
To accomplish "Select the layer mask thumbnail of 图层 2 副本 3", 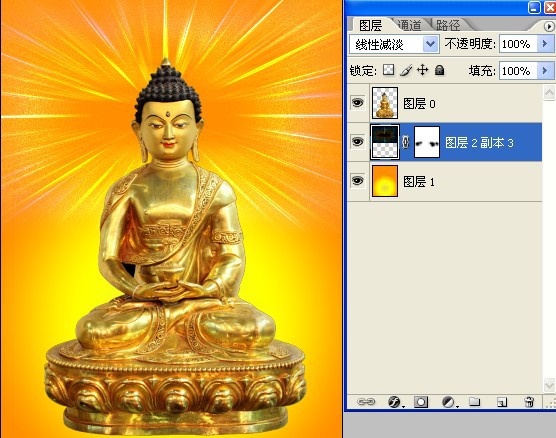I will click(427, 142).
